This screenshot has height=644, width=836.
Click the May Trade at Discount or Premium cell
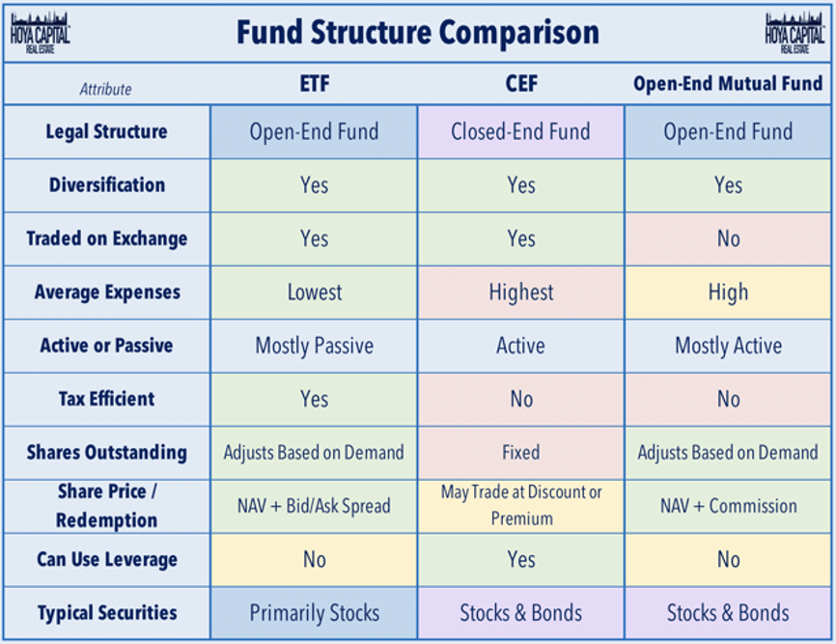pos(520,506)
